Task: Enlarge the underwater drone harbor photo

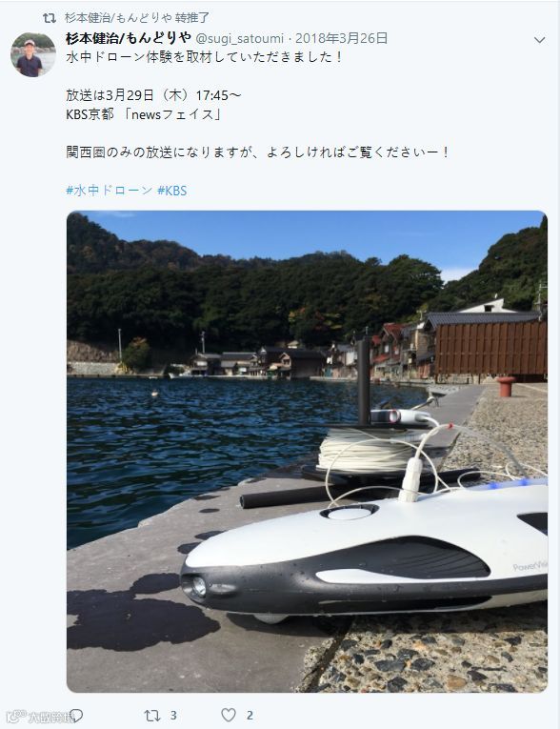Action: pos(307,452)
